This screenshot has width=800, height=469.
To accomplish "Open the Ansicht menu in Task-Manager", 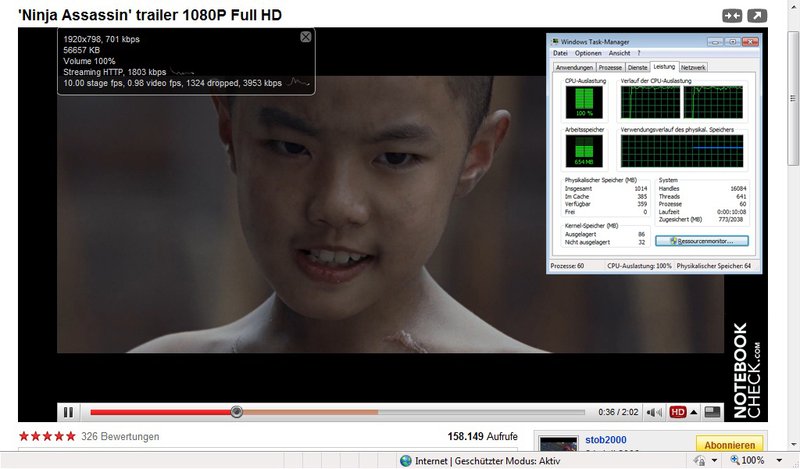I will point(619,53).
